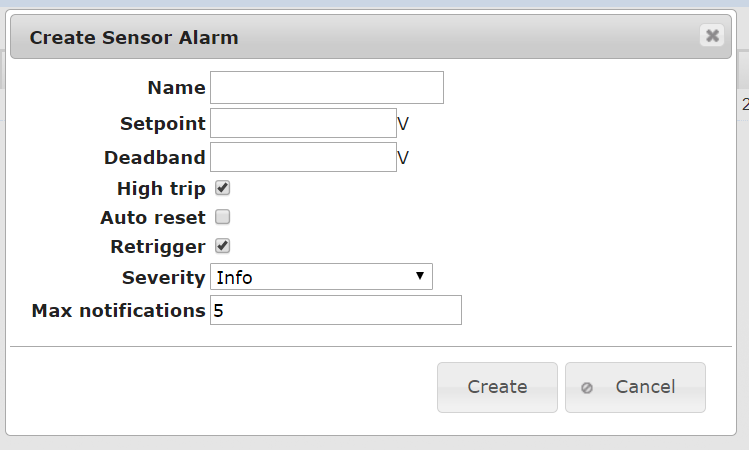The width and height of the screenshot is (749, 450).
Task: Click the Name field label
Action: pos(176,88)
